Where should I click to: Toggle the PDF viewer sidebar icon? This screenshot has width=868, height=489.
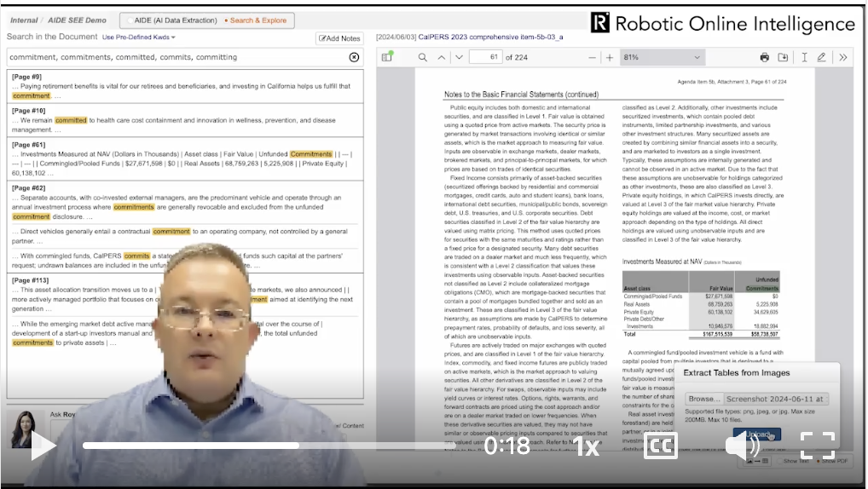387,57
